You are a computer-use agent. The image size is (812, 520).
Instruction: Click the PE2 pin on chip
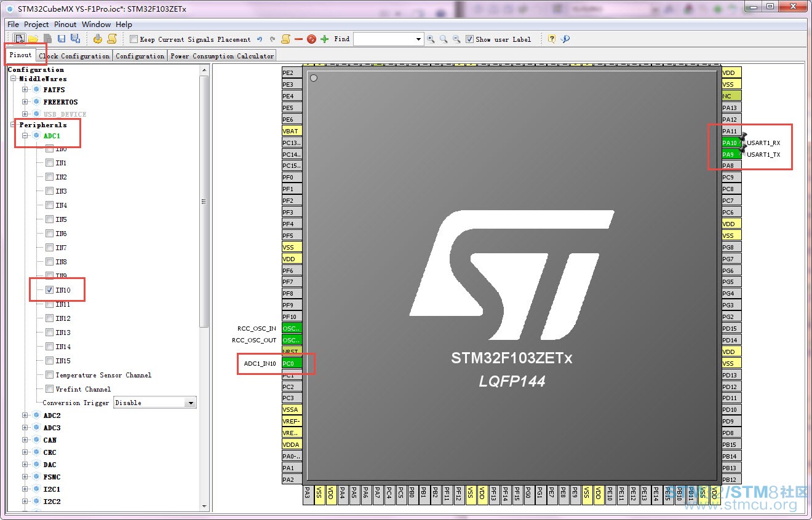(x=292, y=73)
